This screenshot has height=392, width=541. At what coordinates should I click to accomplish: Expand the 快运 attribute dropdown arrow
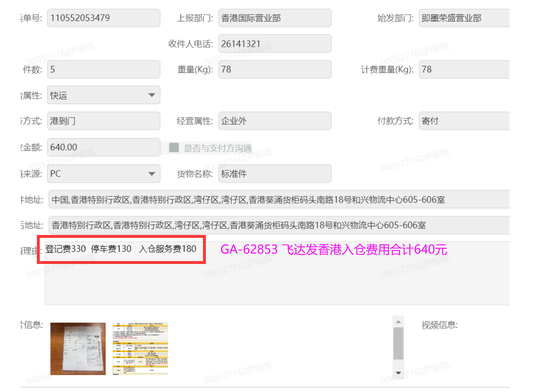(152, 95)
